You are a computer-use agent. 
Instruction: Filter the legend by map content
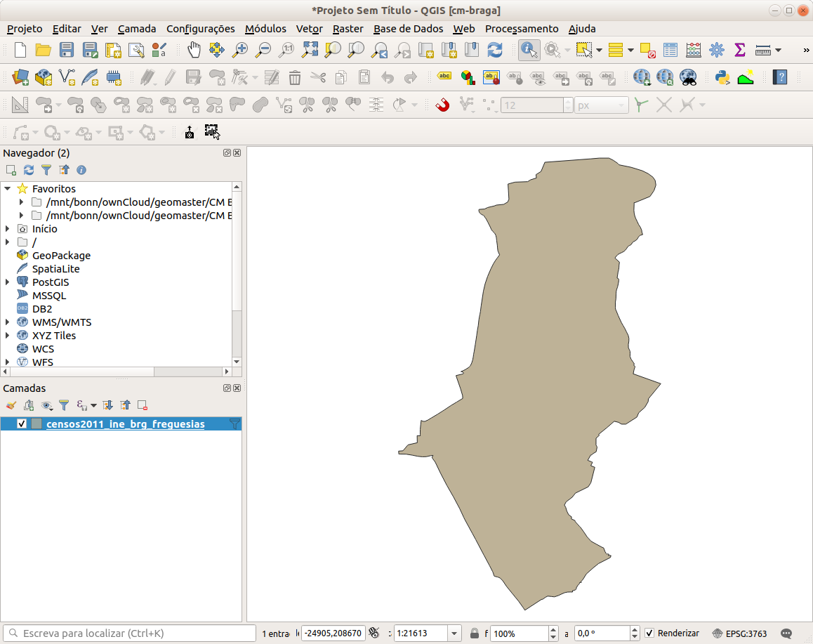coord(64,405)
